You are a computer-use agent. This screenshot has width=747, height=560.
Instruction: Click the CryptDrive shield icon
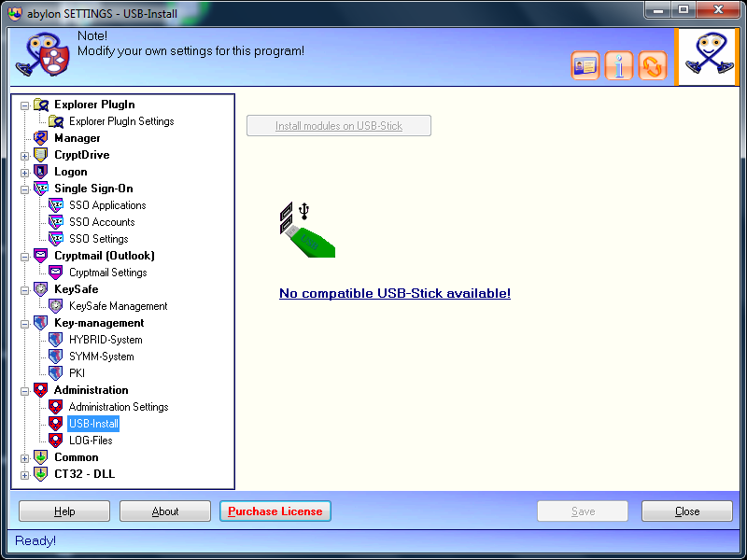(x=41, y=155)
